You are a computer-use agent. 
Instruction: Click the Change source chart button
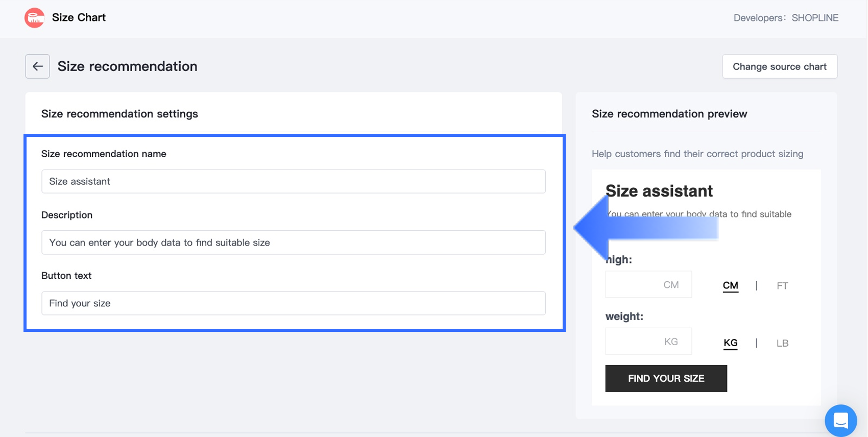click(779, 66)
